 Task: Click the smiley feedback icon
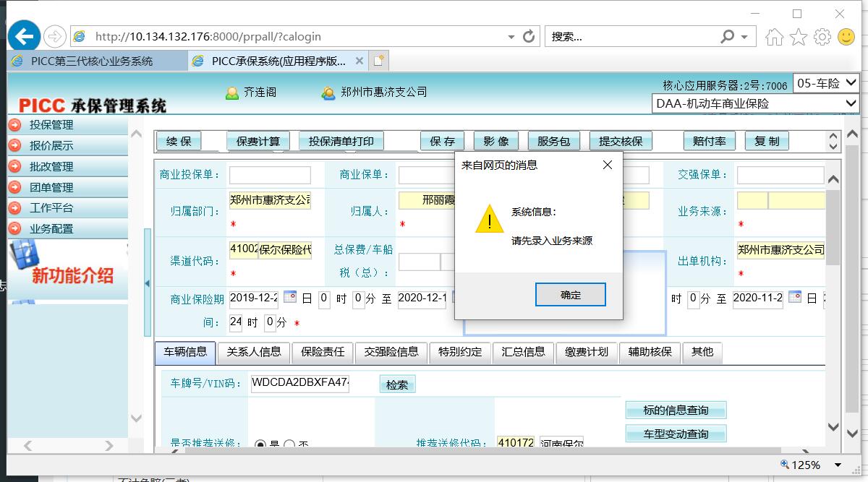(846, 36)
